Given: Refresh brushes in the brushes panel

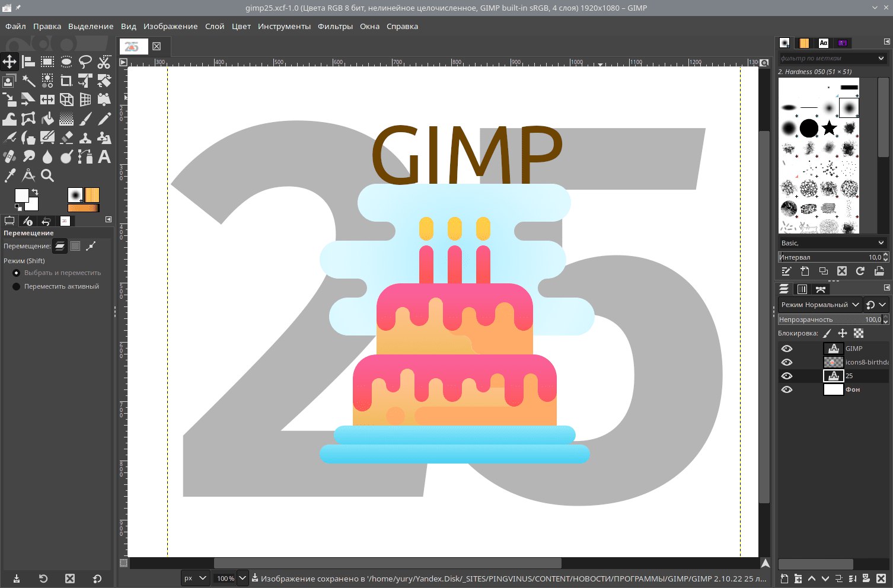Looking at the screenshot, I should tap(860, 271).
